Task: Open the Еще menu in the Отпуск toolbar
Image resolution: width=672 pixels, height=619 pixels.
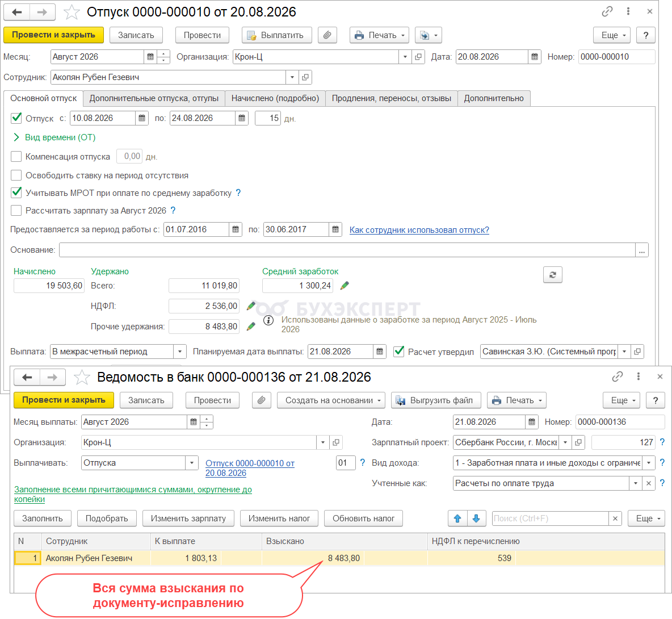Action: (612, 35)
